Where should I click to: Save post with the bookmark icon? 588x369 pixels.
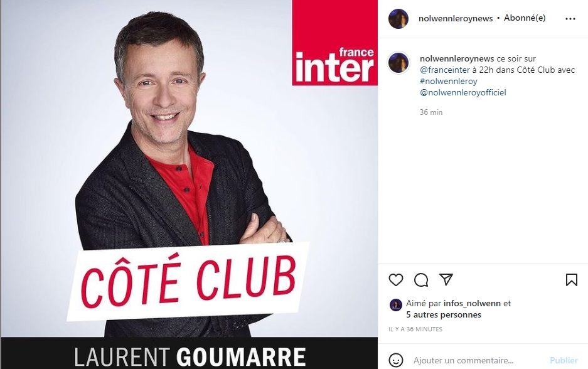pos(572,280)
